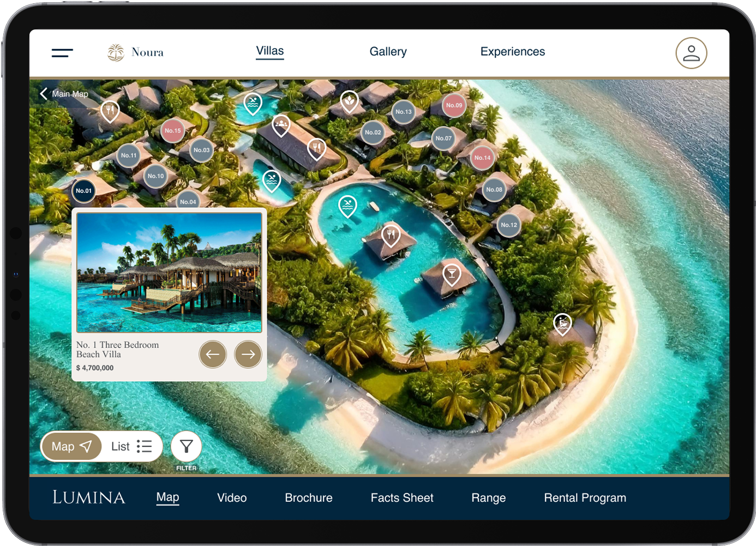Screen dimensions: 756x546
Task: Select villa marker No.09
Action: point(454,105)
